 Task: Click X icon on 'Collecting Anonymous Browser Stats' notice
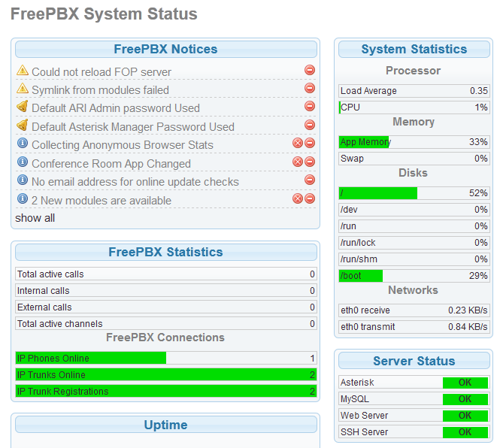[x=298, y=143]
